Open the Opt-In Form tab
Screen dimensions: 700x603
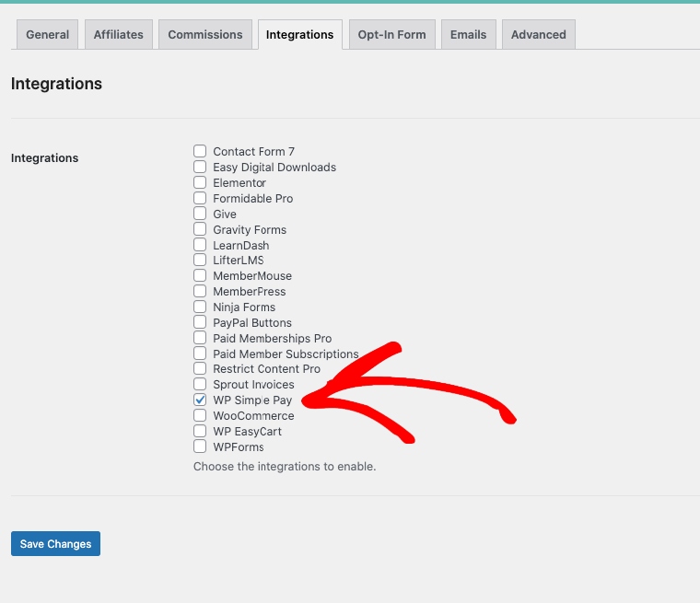pos(391,35)
